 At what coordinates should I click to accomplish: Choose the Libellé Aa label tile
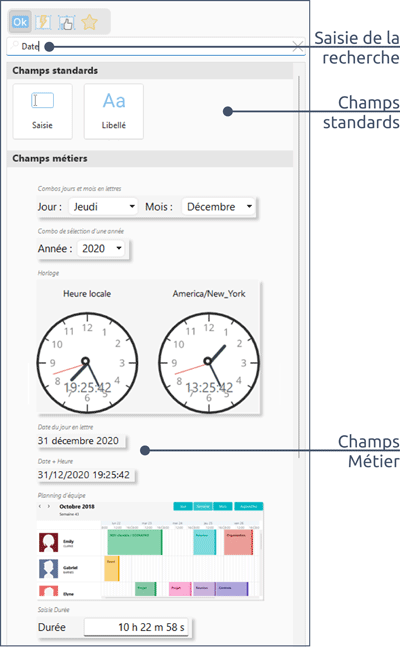114,111
